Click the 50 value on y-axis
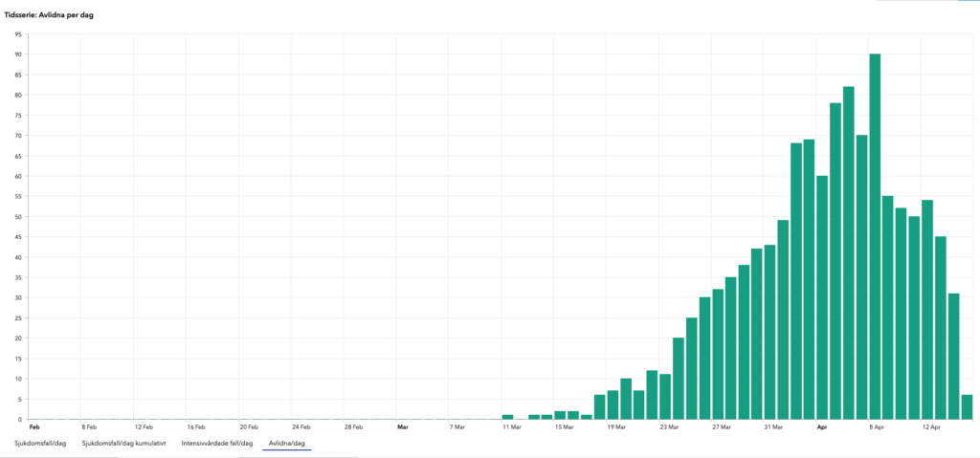 pyautogui.click(x=18, y=217)
